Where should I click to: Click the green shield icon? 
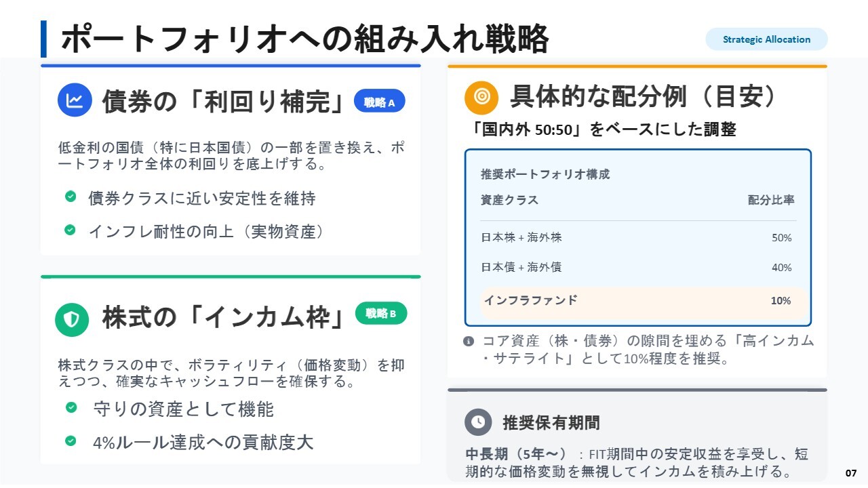(72, 320)
